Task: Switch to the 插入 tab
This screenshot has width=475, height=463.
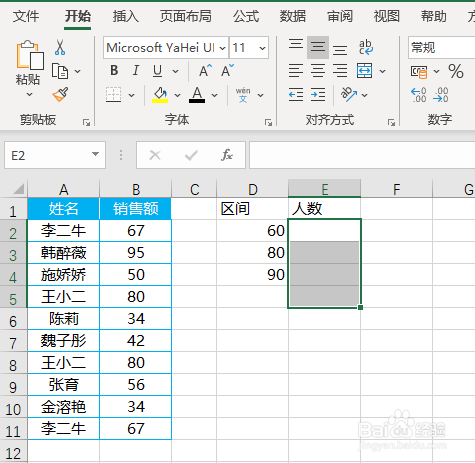Action: [x=126, y=16]
